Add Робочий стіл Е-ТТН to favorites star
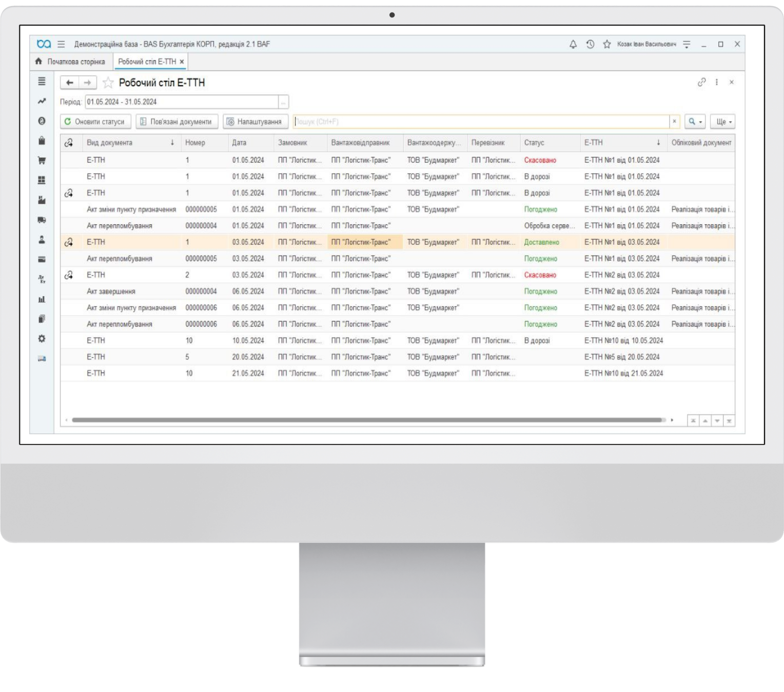The image size is (784, 692). coord(108,83)
